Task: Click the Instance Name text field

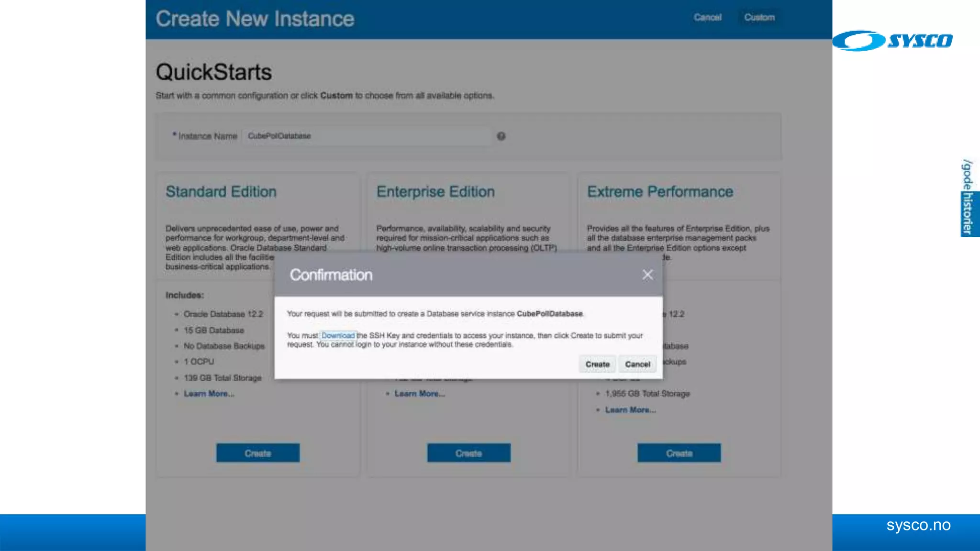Action: pyautogui.click(x=366, y=136)
